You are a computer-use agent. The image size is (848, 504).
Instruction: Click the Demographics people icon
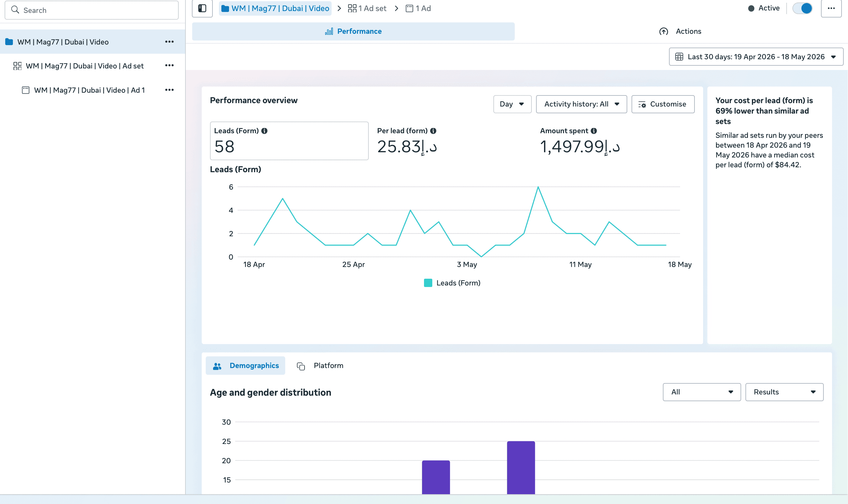click(217, 366)
